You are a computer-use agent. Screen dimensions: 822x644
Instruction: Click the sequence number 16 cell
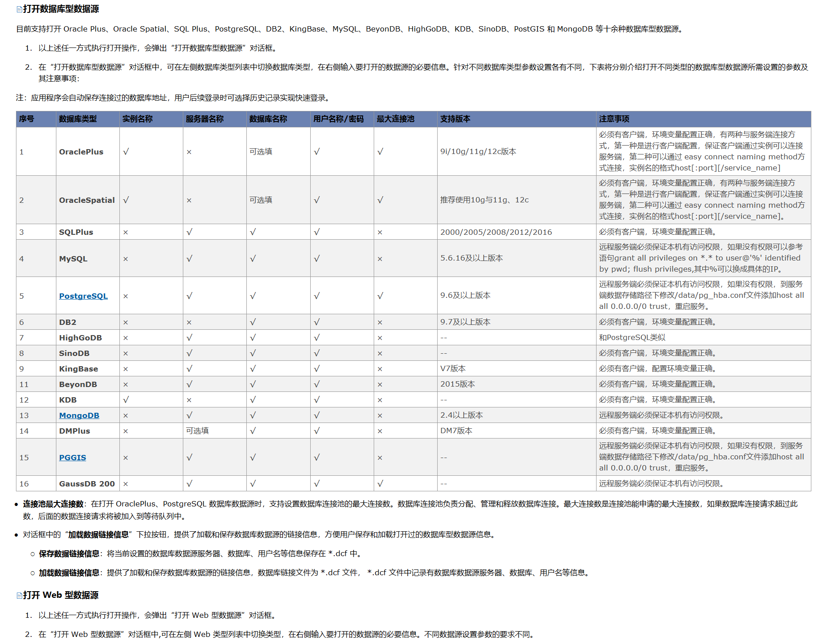point(36,484)
